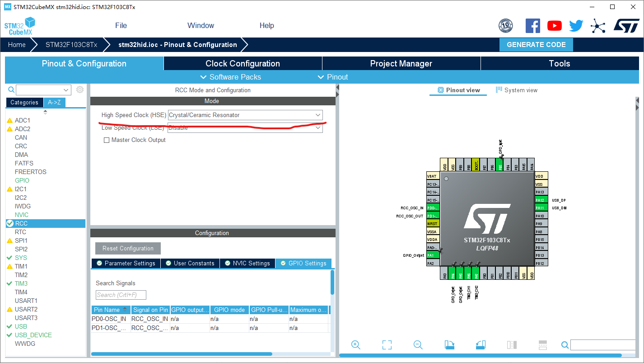This screenshot has width=644, height=363.
Task: Select USART2 in the peripheral list
Action: 26,309
